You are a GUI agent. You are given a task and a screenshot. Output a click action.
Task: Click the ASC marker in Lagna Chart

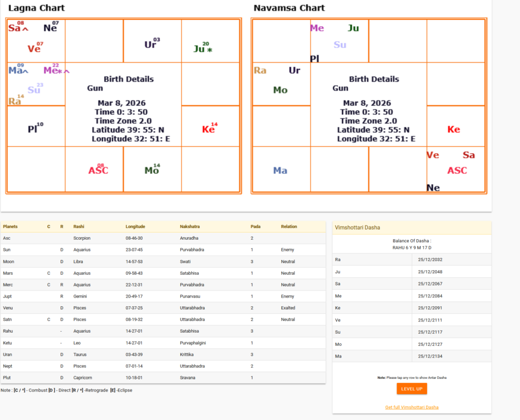pyautogui.click(x=98, y=170)
